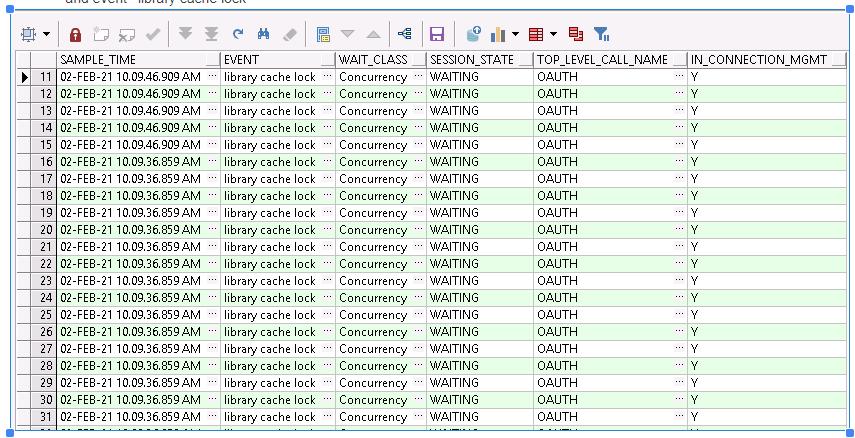Screen dimensions: 855x438
Task: Select row number 20 in grid
Action: 45,230
